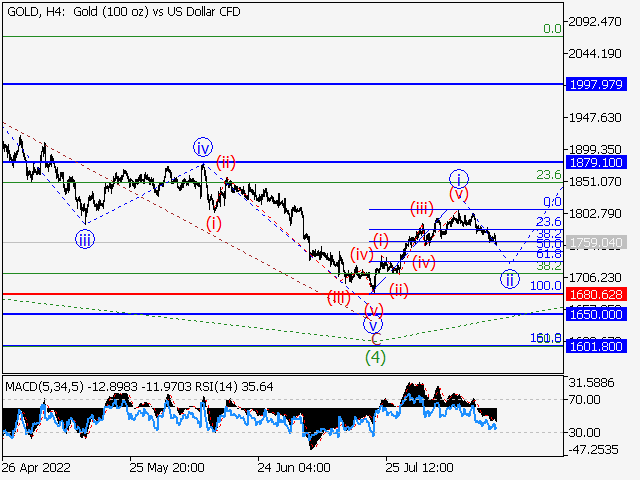The height and width of the screenshot is (480, 640).
Task: Click the 1851.070 price axis label
Action: tap(595, 181)
